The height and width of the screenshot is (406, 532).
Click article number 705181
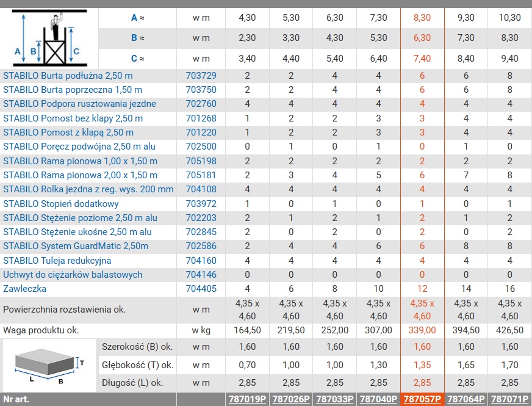201,175
